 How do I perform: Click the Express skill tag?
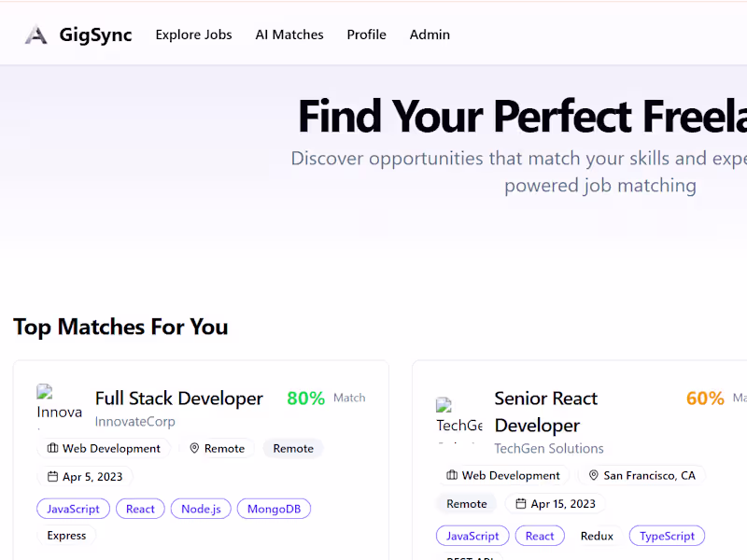[66, 536]
